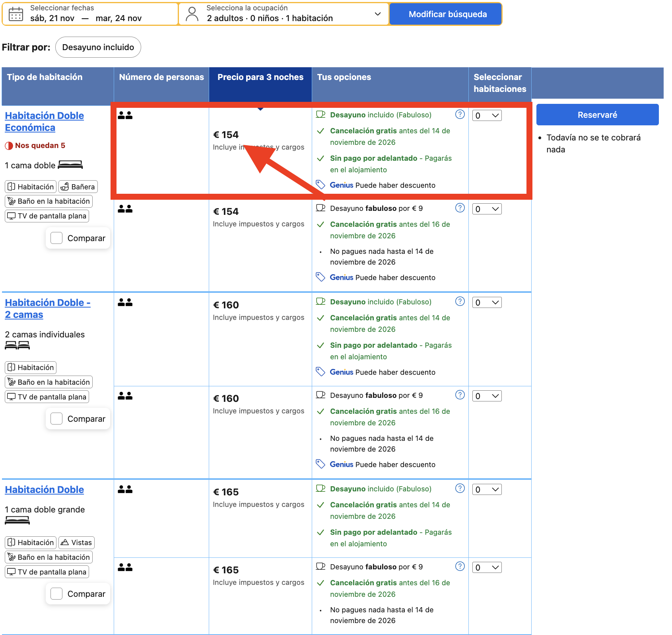
Task: Toggle the Desayuno incluido filter
Action: click(98, 47)
